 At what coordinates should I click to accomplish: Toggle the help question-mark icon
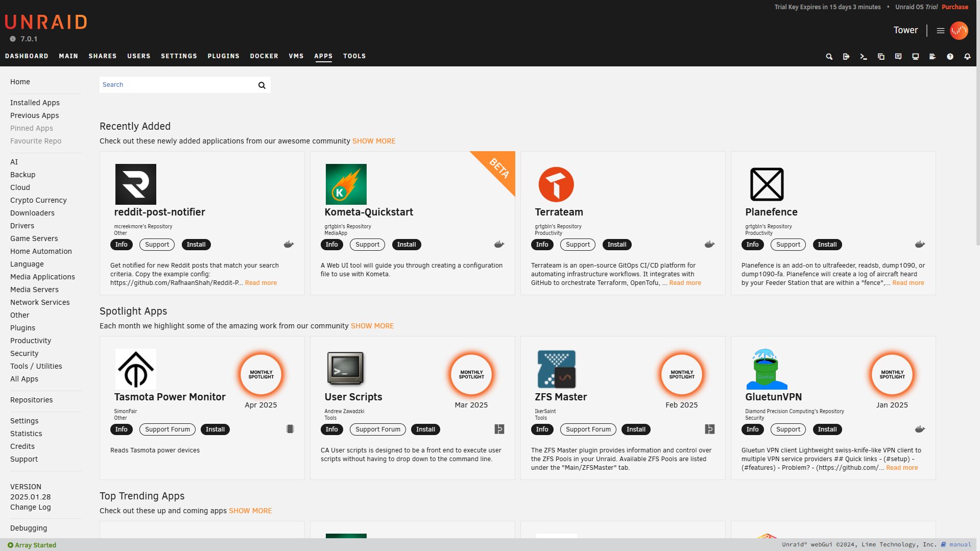(x=950, y=57)
